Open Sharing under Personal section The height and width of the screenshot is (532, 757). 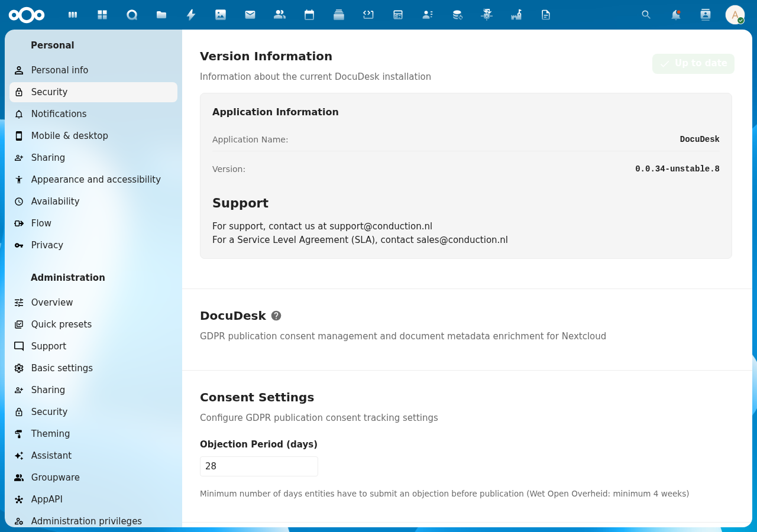93,158
